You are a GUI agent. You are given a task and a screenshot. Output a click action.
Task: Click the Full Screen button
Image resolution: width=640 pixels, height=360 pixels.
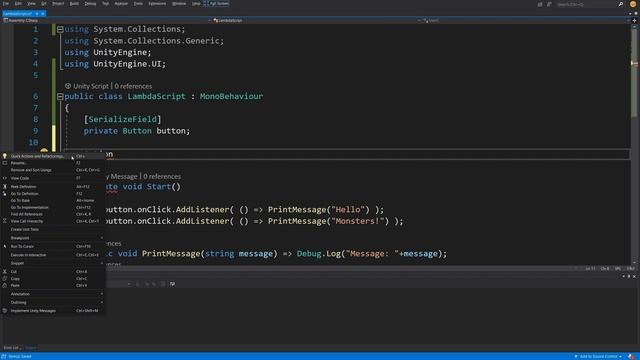216,4
